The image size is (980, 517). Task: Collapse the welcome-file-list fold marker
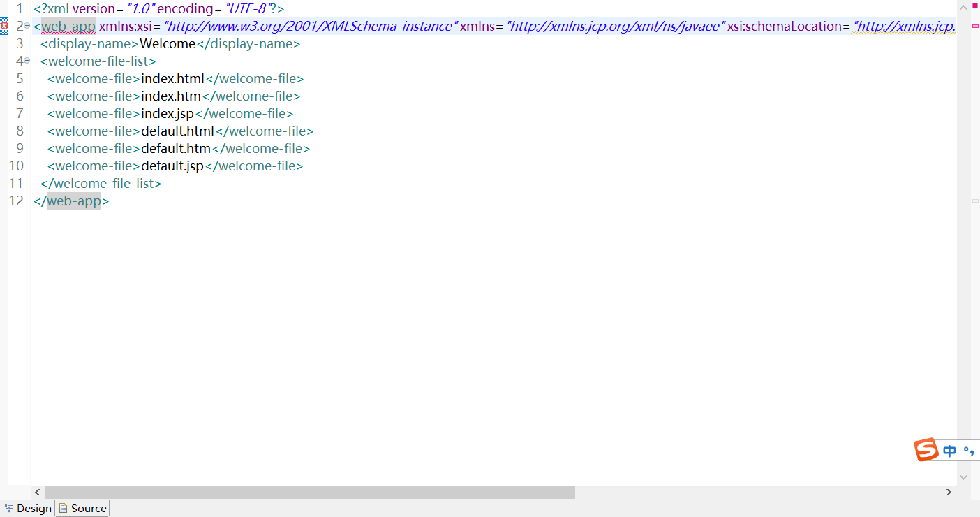point(26,61)
